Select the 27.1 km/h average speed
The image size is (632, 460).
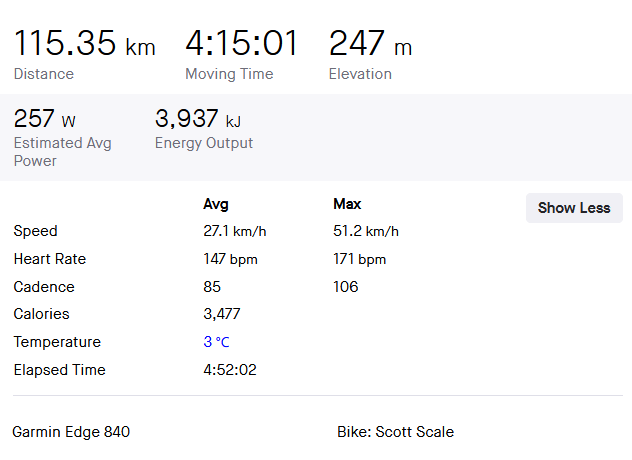[235, 231]
